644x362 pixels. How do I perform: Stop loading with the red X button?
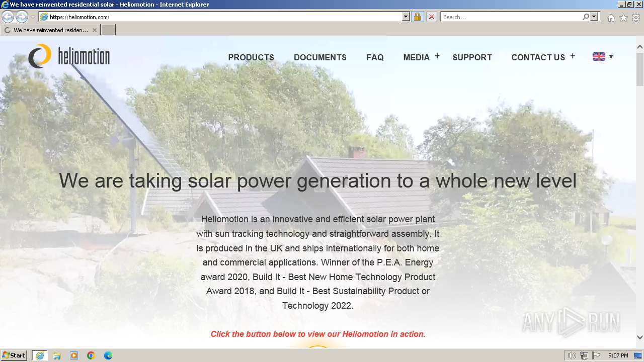431,17
